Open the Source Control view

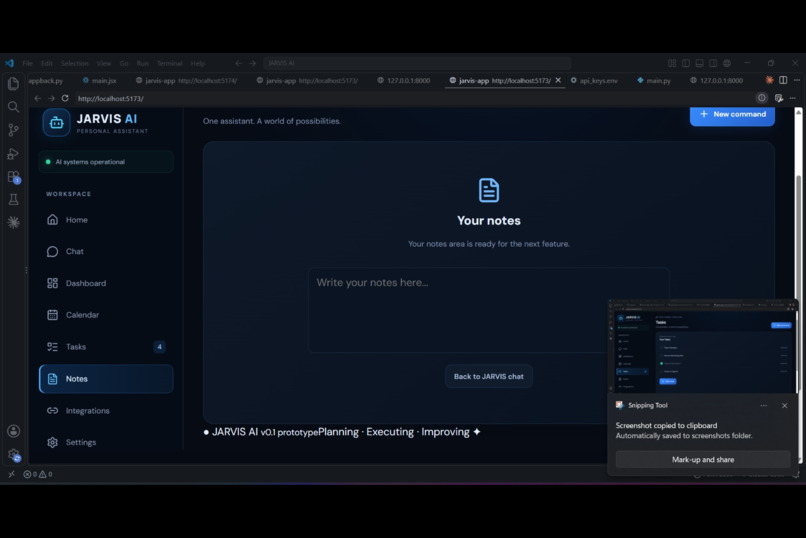click(x=13, y=130)
